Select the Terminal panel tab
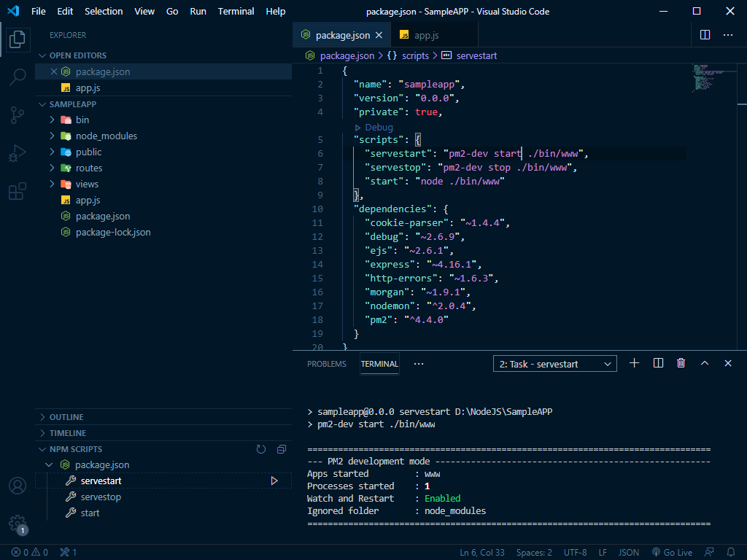Image resolution: width=747 pixels, height=560 pixels. click(379, 364)
